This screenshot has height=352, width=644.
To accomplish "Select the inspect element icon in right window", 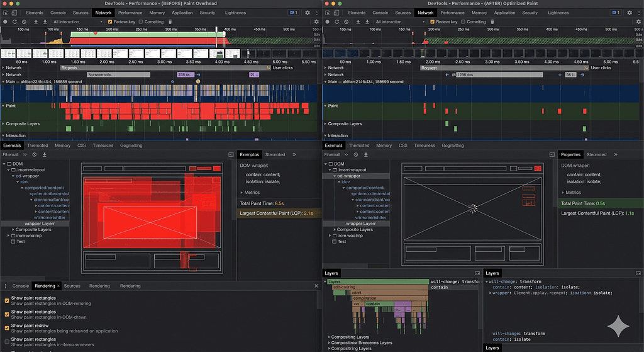I will 327,13.
